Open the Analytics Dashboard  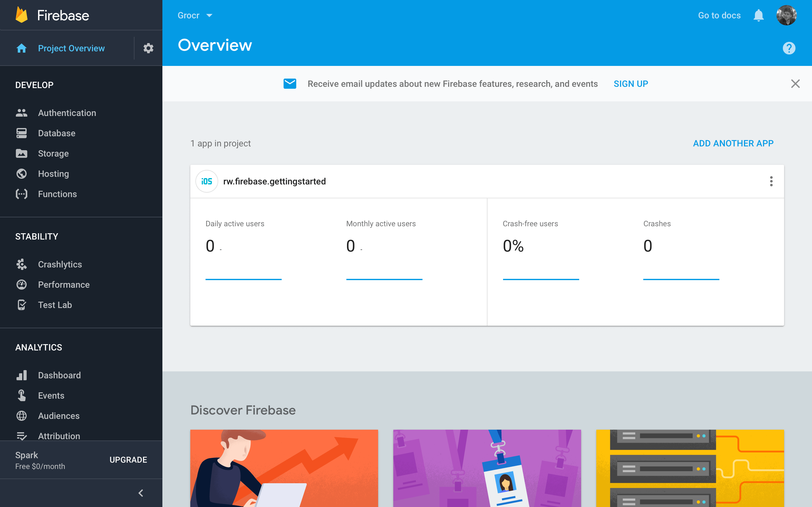click(x=59, y=375)
